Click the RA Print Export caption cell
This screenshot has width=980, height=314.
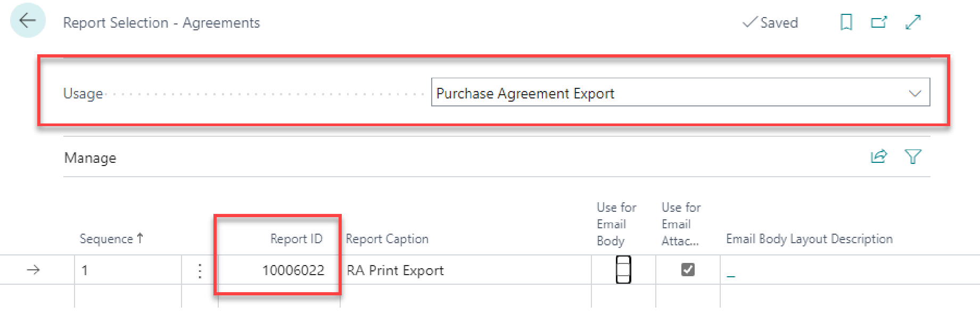click(x=395, y=270)
